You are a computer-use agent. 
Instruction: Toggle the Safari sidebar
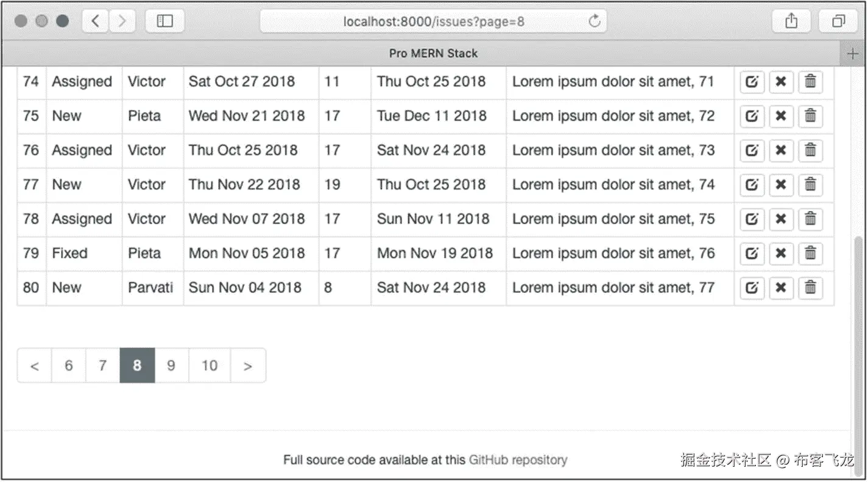[164, 21]
